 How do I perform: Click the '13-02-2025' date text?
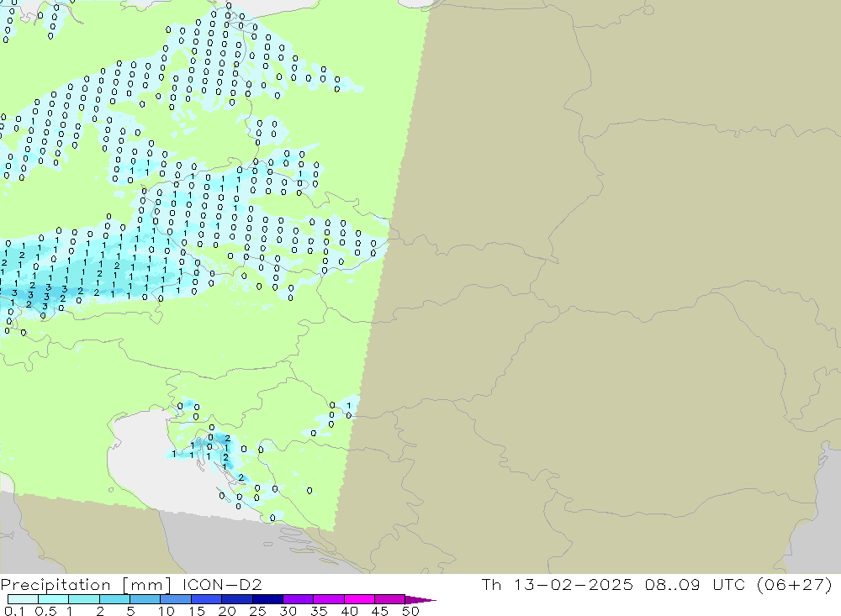[574, 584]
